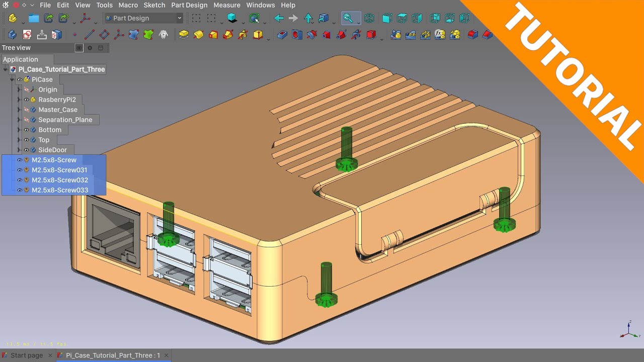Set view to top
644x362 pixels.
coord(402,18)
